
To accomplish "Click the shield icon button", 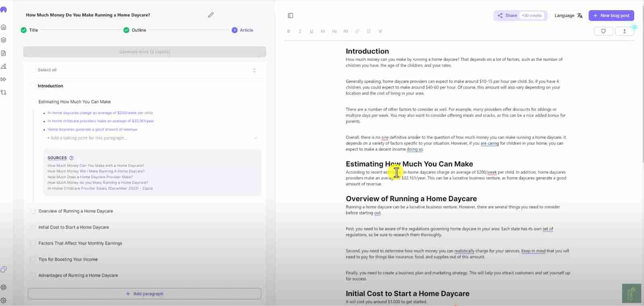I will [x=603, y=31].
